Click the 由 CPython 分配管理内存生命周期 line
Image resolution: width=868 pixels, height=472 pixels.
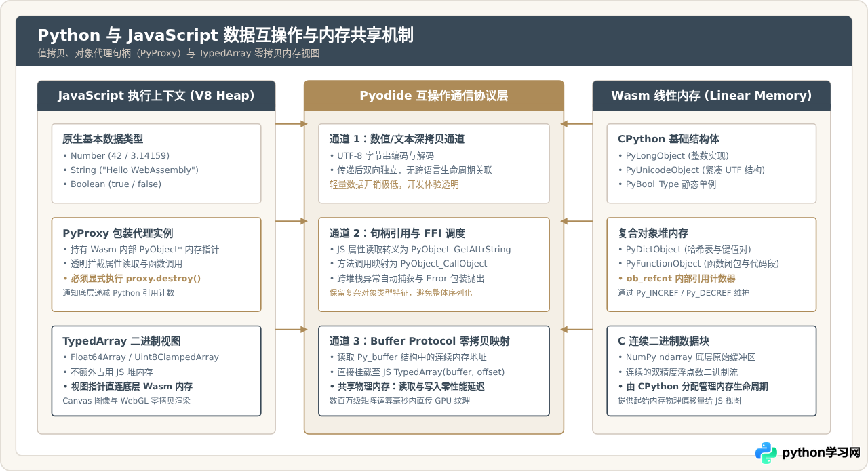click(x=692, y=387)
